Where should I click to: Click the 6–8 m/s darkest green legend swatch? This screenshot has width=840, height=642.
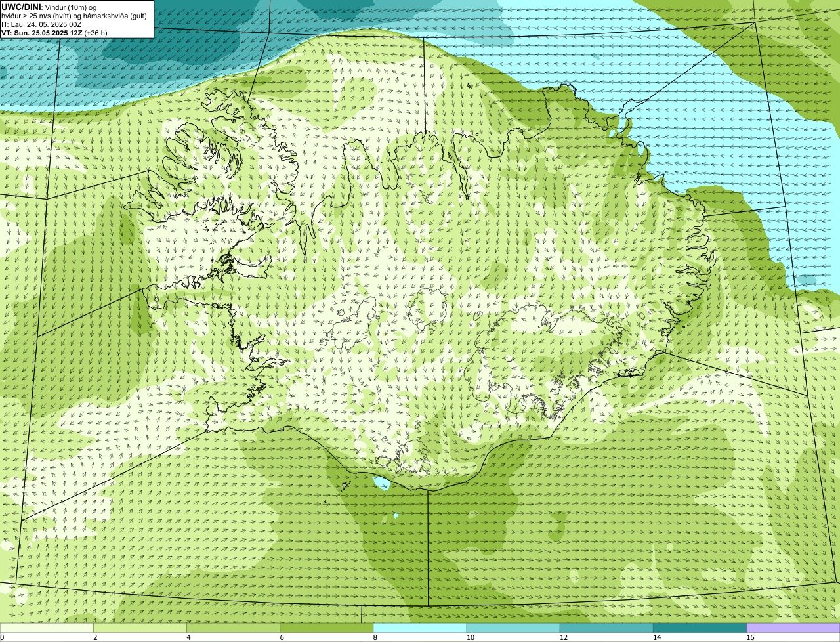(327, 628)
